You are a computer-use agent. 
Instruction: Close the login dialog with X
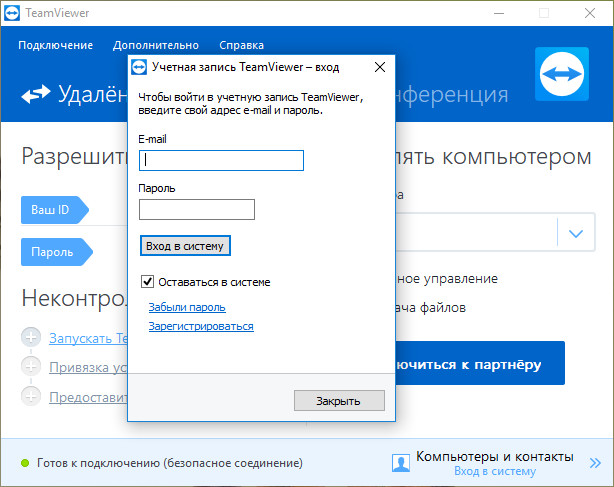click(380, 67)
